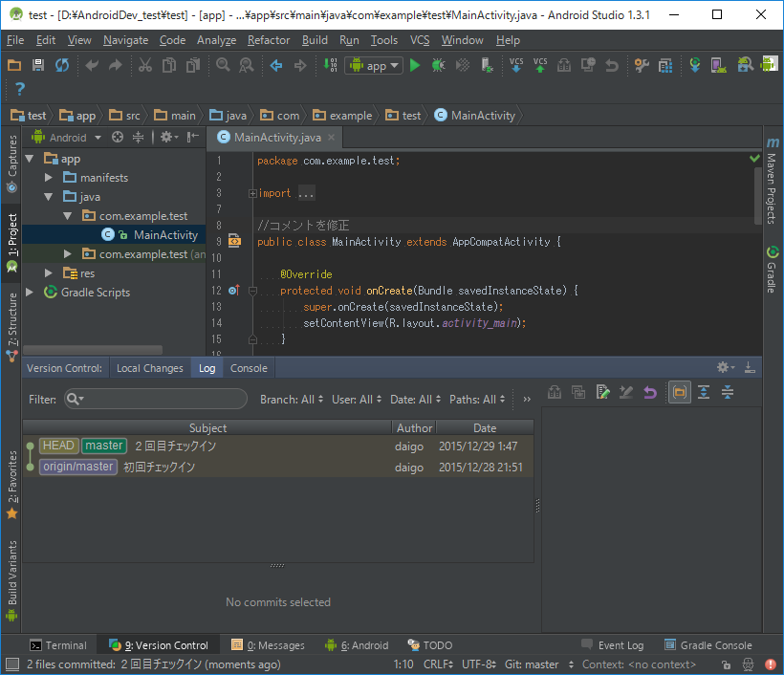Image resolution: width=784 pixels, height=675 pixels.
Task: Collapse all icon in Log toolbar
Action: point(728,393)
